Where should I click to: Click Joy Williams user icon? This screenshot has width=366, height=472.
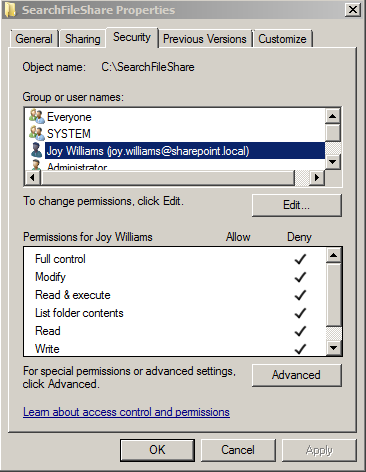point(36,150)
